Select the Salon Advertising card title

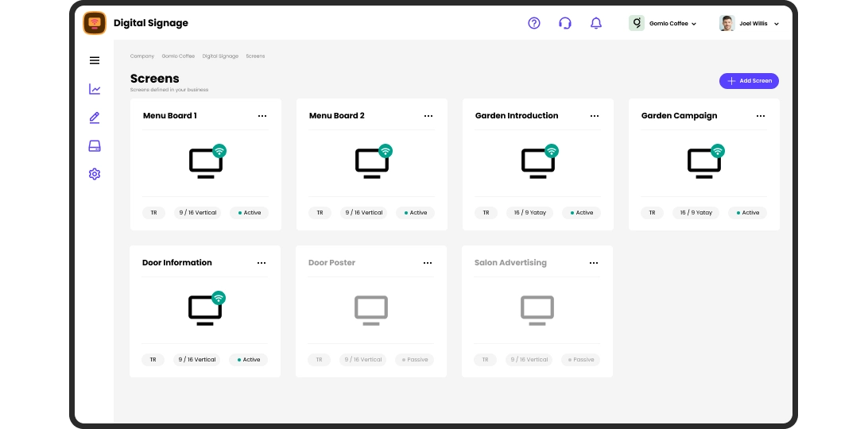510,263
